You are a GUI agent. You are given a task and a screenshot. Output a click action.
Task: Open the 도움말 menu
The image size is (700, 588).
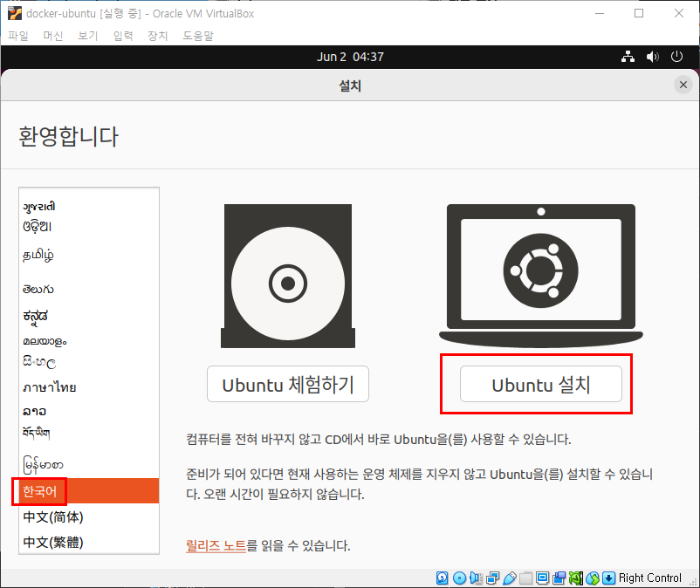(x=198, y=36)
